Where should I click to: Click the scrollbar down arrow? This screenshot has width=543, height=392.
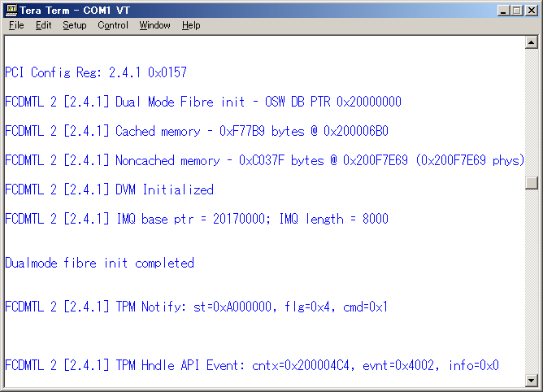coord(532,380)
